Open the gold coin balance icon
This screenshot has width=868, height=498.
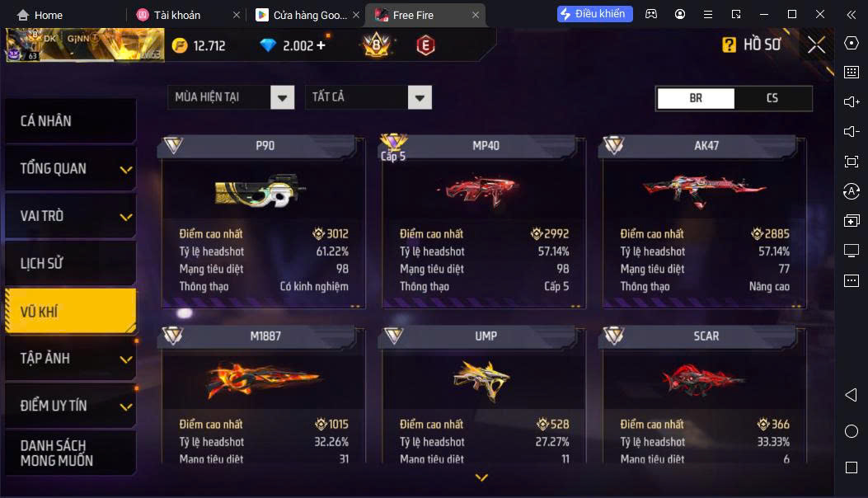[x=180, y=45]
